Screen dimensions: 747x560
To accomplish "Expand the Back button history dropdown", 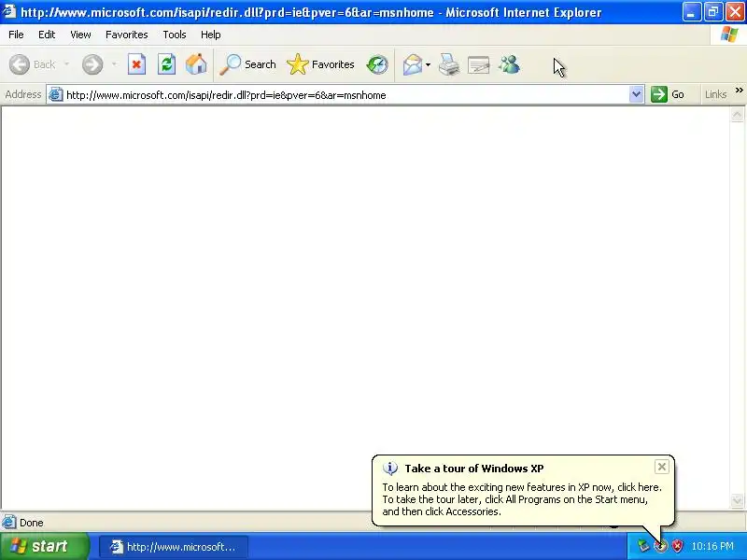I will (x=66, y=64).
